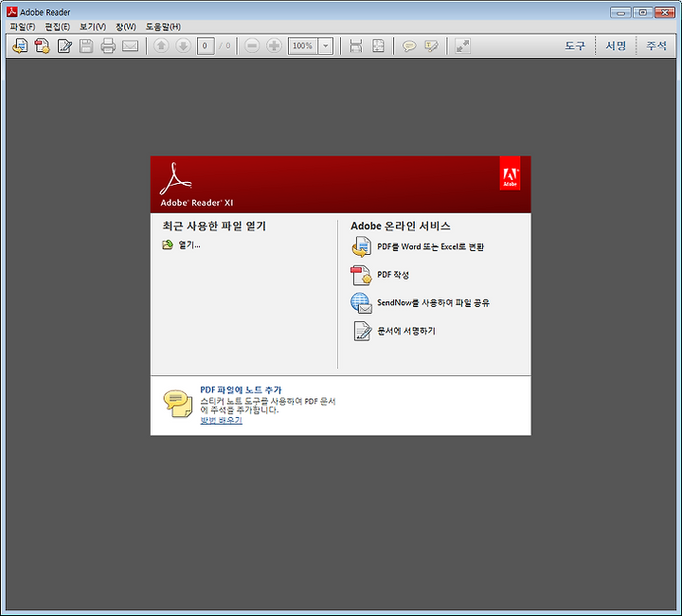Click '최근 사용한 파일 열기' heading
This screenshot has width=682, height=616.
coord(214,226)
